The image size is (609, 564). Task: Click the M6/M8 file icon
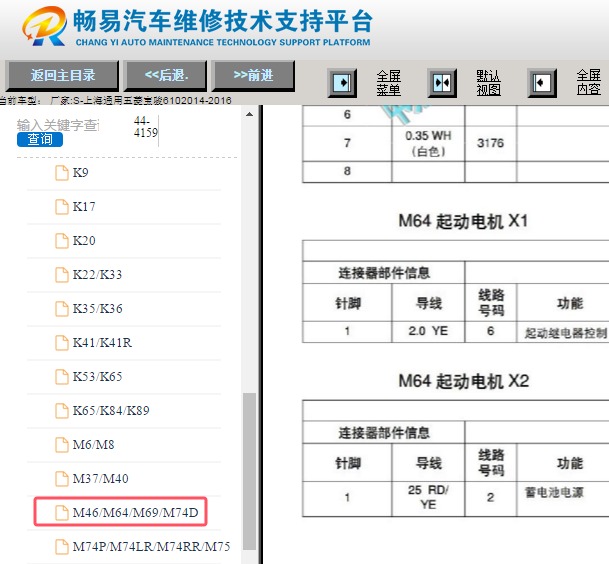tap(62, 445)
